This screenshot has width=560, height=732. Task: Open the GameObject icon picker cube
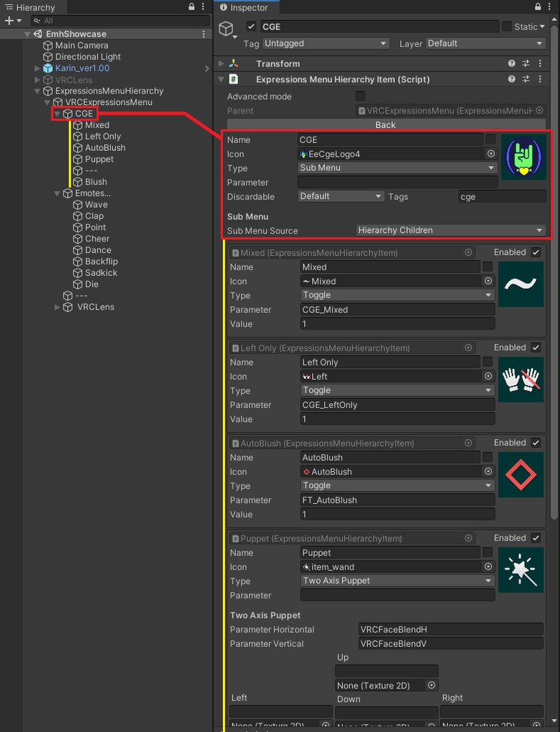228,29
